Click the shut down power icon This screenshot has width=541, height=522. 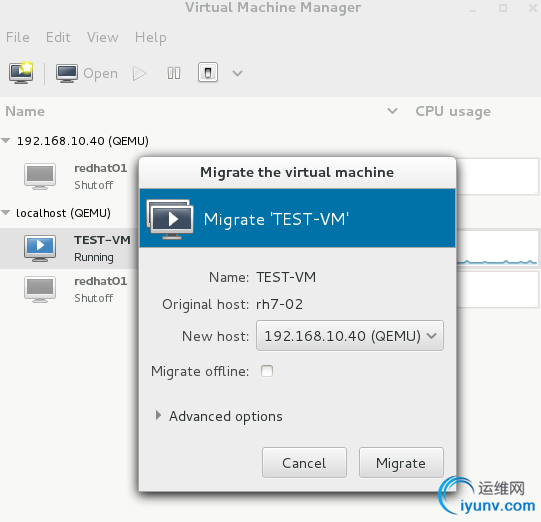click(x=208, y=72)
